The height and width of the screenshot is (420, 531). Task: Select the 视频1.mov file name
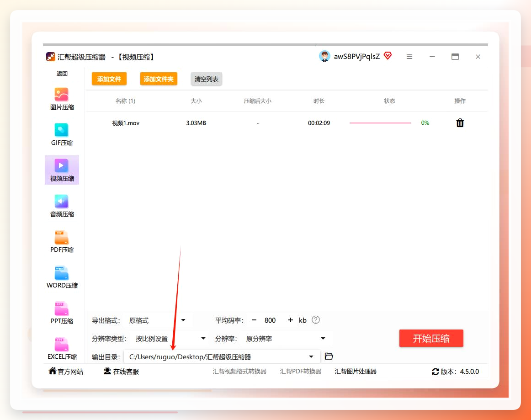click(x=126, y=123)
